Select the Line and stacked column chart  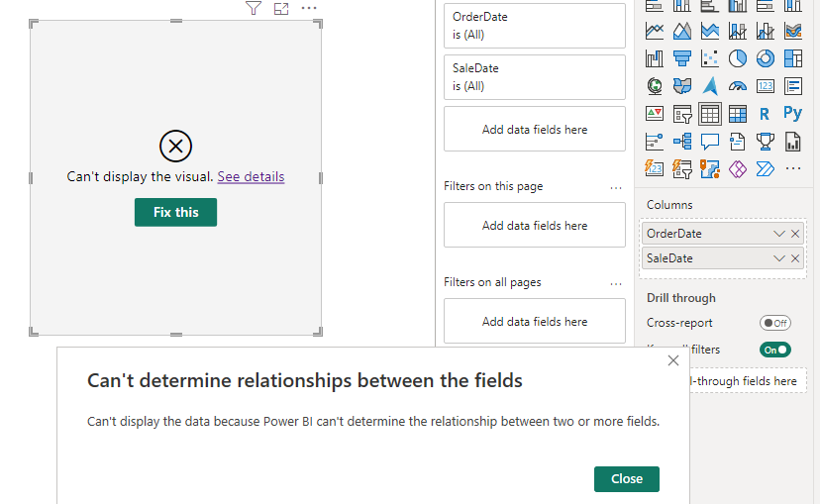pyautogui.click(x=738, y=31)
